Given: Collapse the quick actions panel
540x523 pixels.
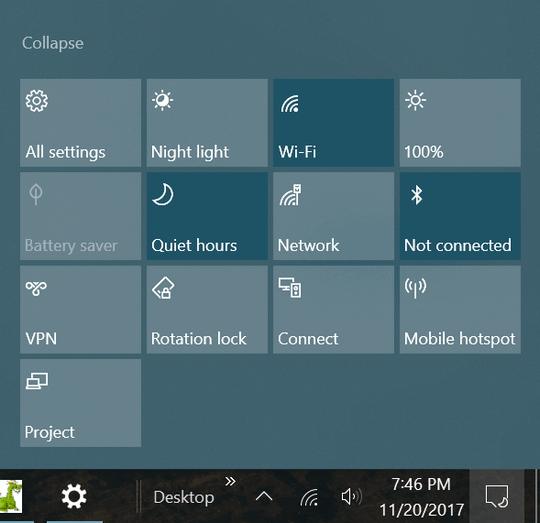Looking at the screenshot, I should pyautogui.click(x=53, y=43).
